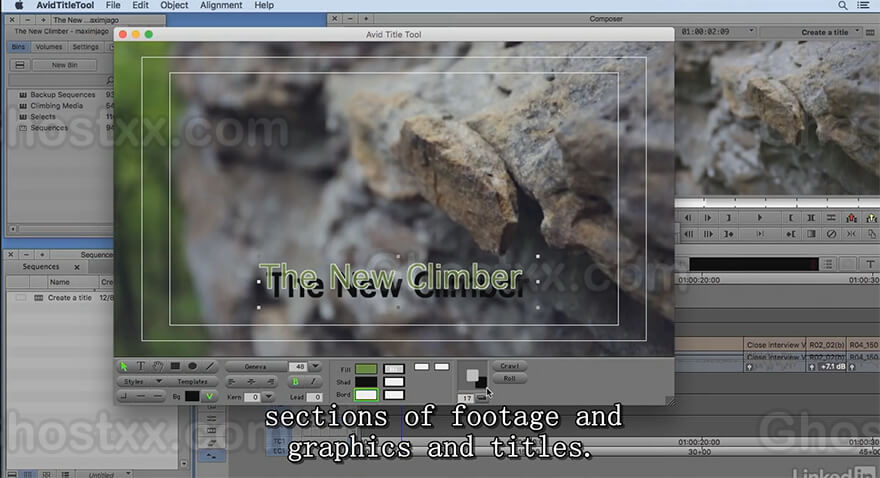Click the Kern value field
The height and width of the screenshot is (478, 880).
tap(253, 397)
